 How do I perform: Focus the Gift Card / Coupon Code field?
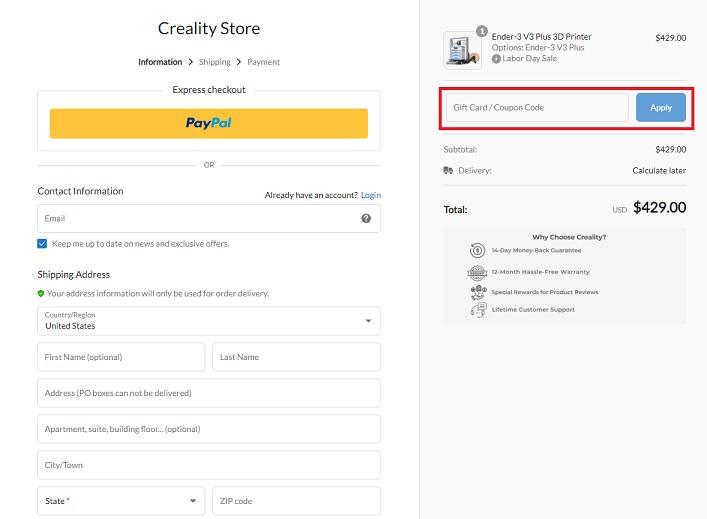[x=537, y=107]
